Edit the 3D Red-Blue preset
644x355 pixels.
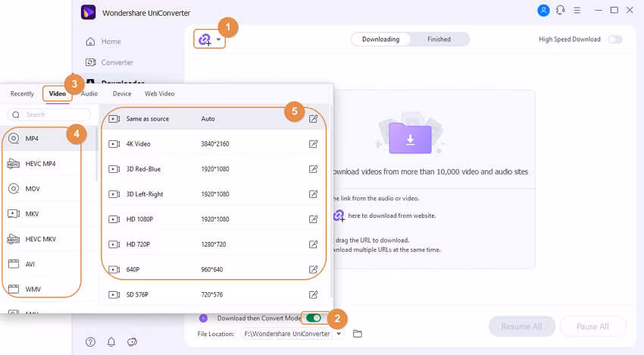pyautogui.click(x=313, y=169)
